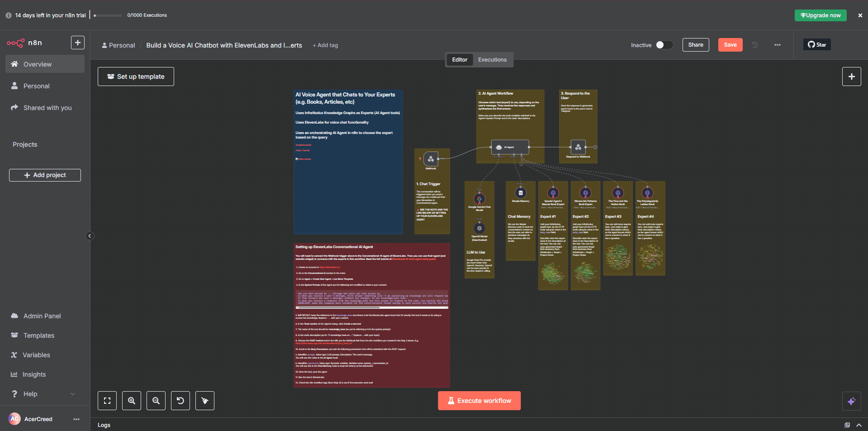The width and height of the screenshot is (868, 431).
Task: Click the fit-to-view zoom icon
Action: click(x=107, y=401)
